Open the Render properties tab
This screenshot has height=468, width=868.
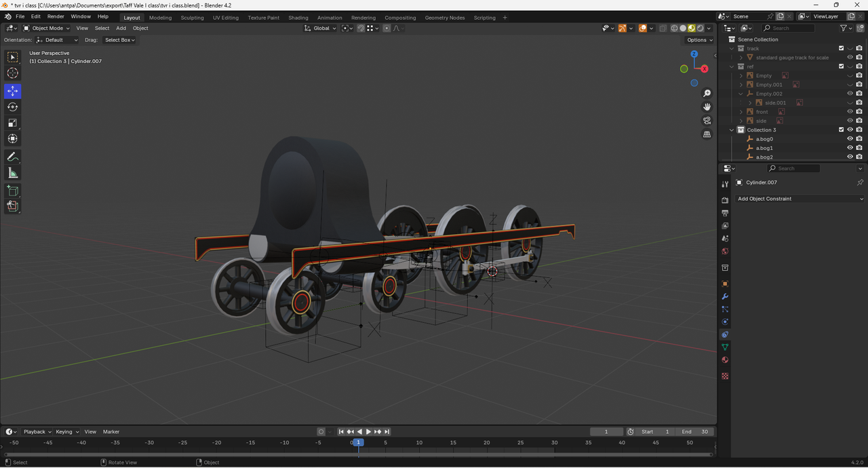725,200
